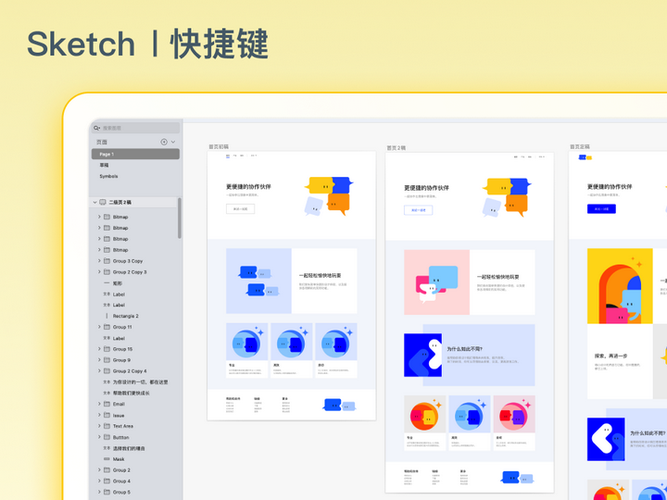Expand the Group 2 Copy 3 layer

click(x=99, y=272)
